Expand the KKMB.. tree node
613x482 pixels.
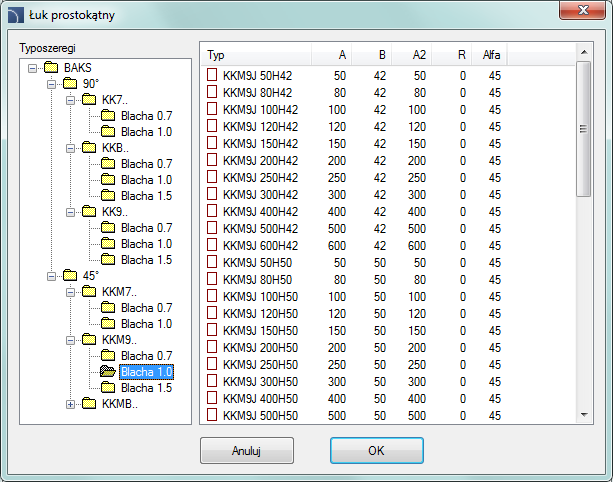click(x=71, y=404)
